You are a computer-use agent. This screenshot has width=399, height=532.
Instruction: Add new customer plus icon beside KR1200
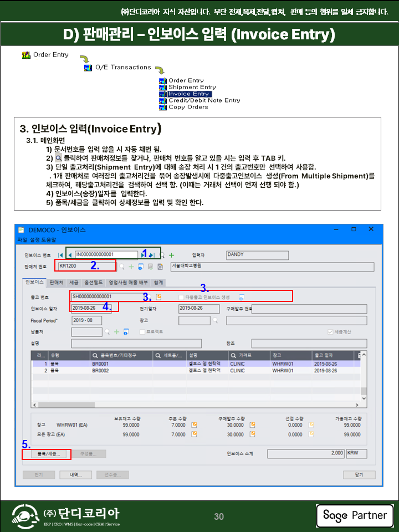(x=131, y=267)
